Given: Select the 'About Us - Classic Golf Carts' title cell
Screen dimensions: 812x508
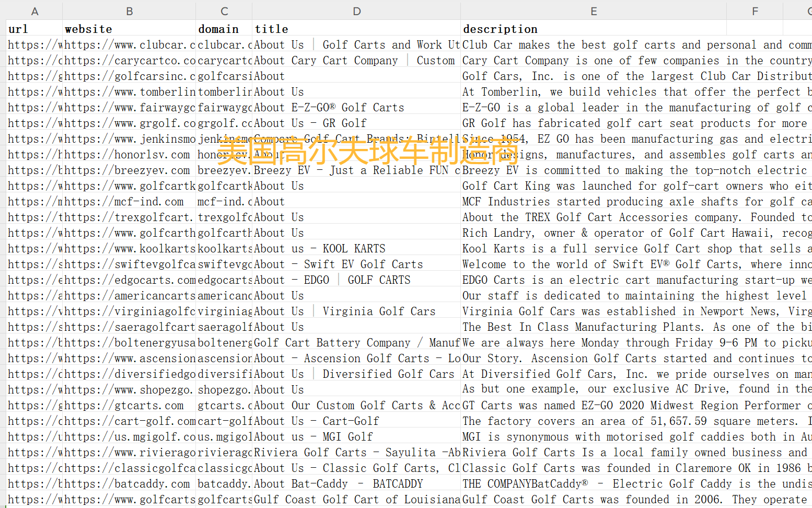Looking at the screenshot, I should 356,468.
